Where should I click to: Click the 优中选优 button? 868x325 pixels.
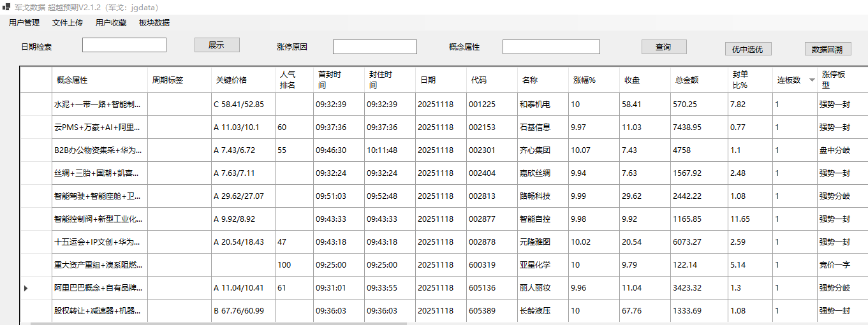click(748, 49)
